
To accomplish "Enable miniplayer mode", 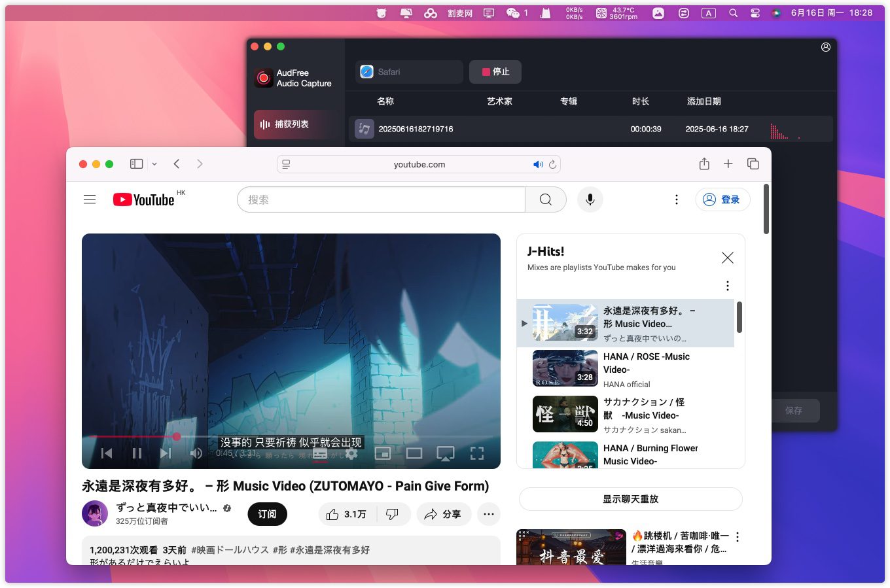I will click(383, 453).
